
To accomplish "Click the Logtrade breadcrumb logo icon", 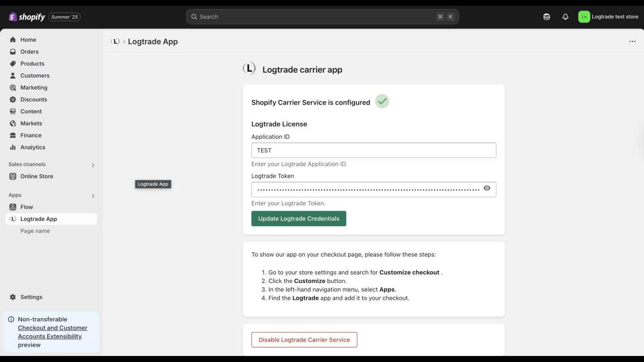I will (116, 41).
